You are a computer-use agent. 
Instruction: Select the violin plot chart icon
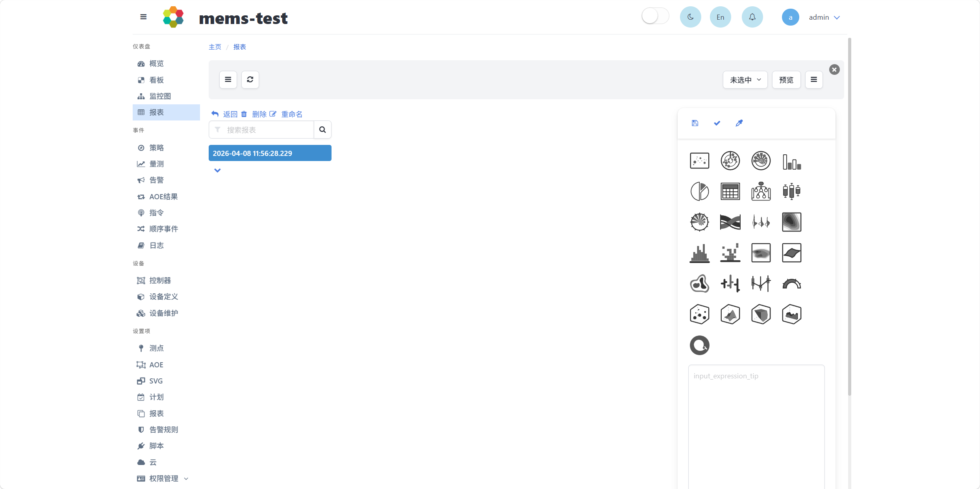[x=761, y=222]
